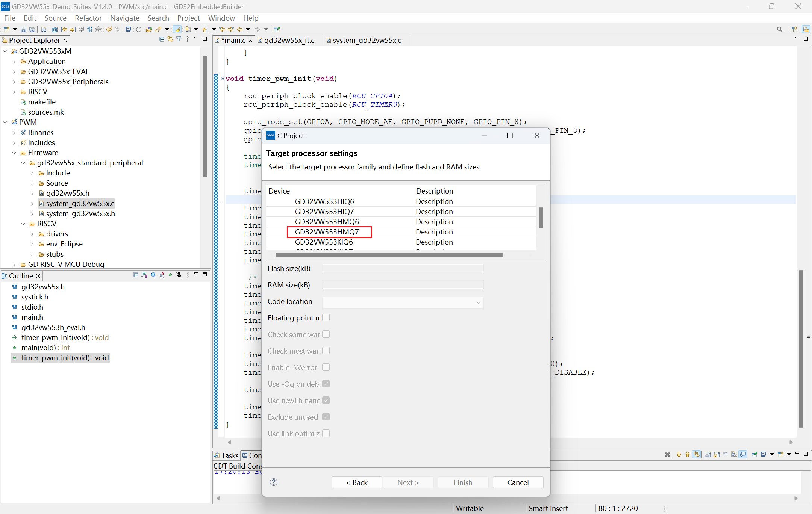This screenshot has width=812, height=514.
Task: Click the Last Edit Location icon
Action: click(223, 29)
